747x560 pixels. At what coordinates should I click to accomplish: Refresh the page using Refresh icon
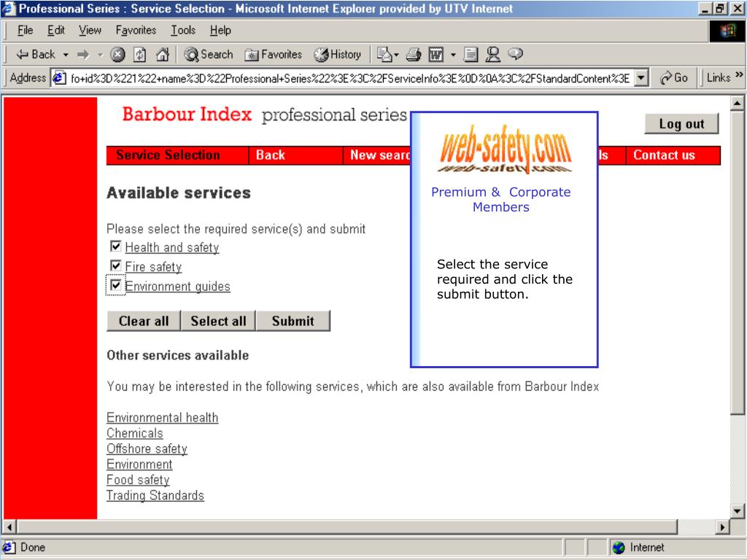point(139,55)
